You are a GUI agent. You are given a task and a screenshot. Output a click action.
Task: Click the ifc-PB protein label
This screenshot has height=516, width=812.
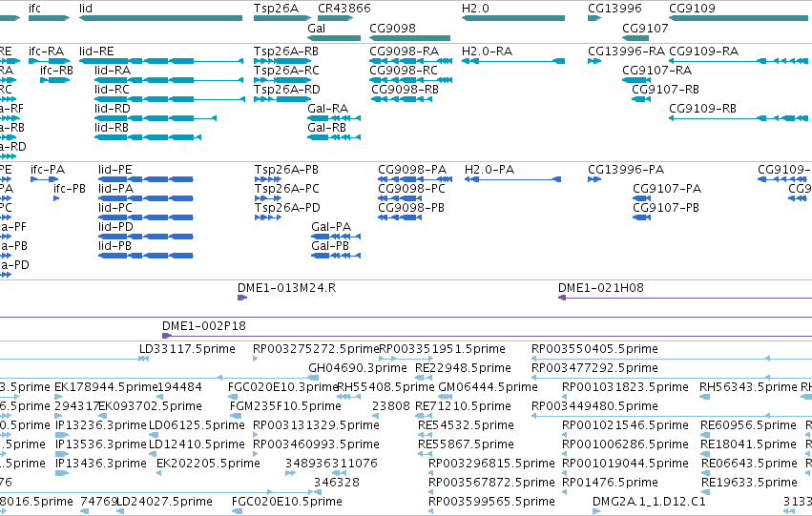pos(70,189)
